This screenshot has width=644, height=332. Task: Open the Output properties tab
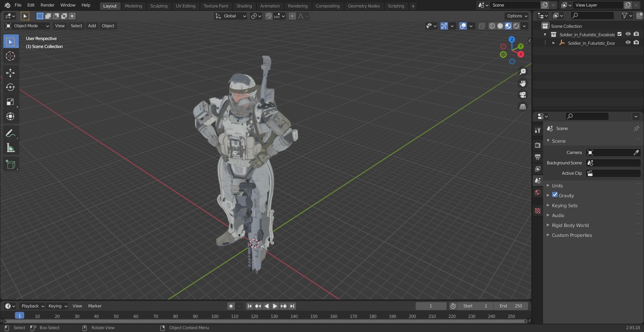click(x=537, y=157)
